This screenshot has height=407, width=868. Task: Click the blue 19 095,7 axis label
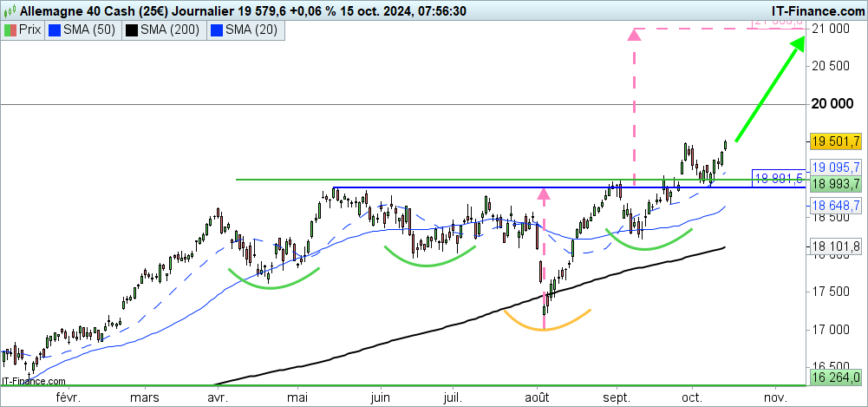coord(834,167)
